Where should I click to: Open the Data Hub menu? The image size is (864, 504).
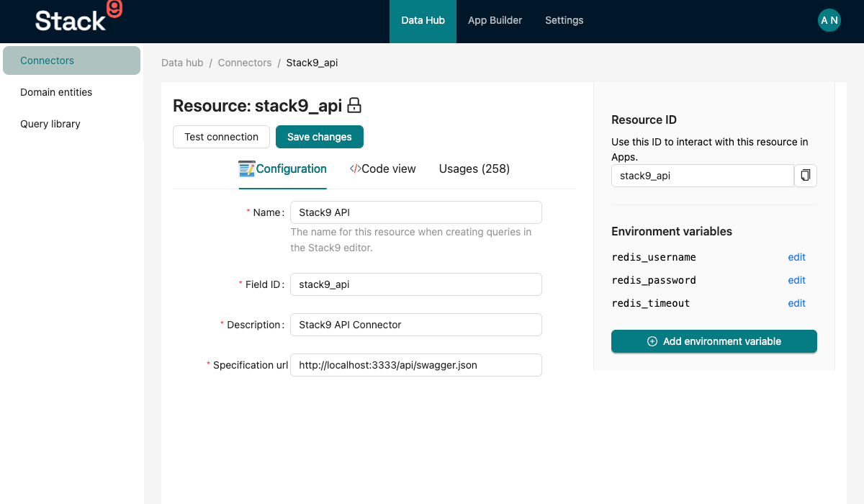coord(423,21)
